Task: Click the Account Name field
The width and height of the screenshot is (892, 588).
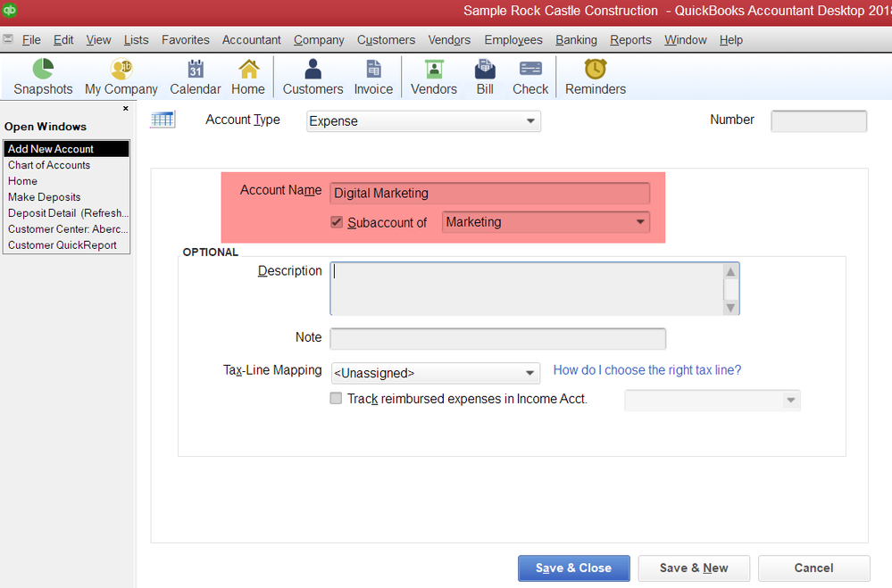Action: [x=490, y=193]
